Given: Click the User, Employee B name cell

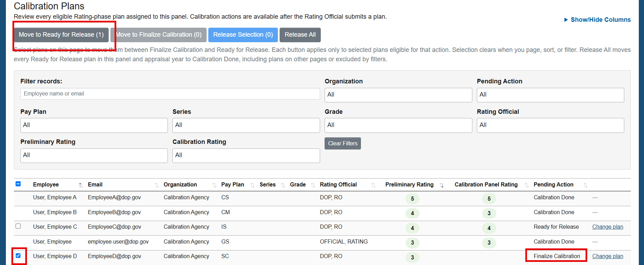Looking at the screenshot, I should point(55,212).
